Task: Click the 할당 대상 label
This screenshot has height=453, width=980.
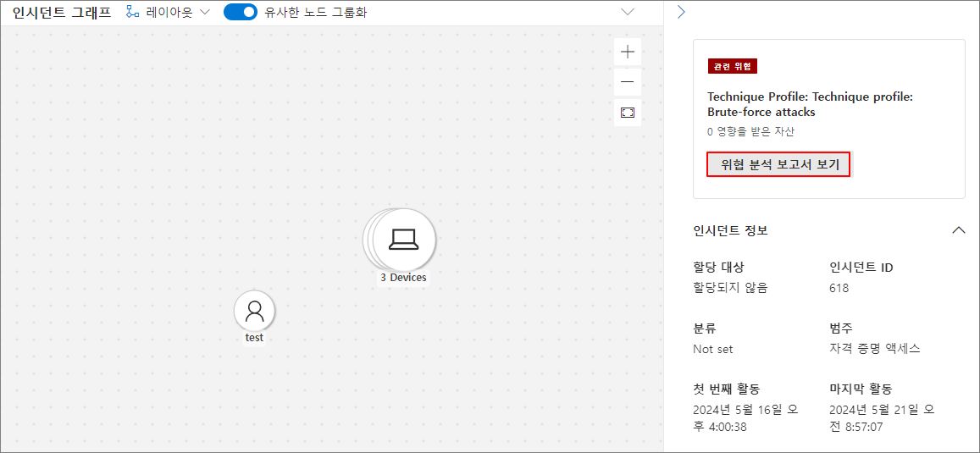Action: click(719, 268)
